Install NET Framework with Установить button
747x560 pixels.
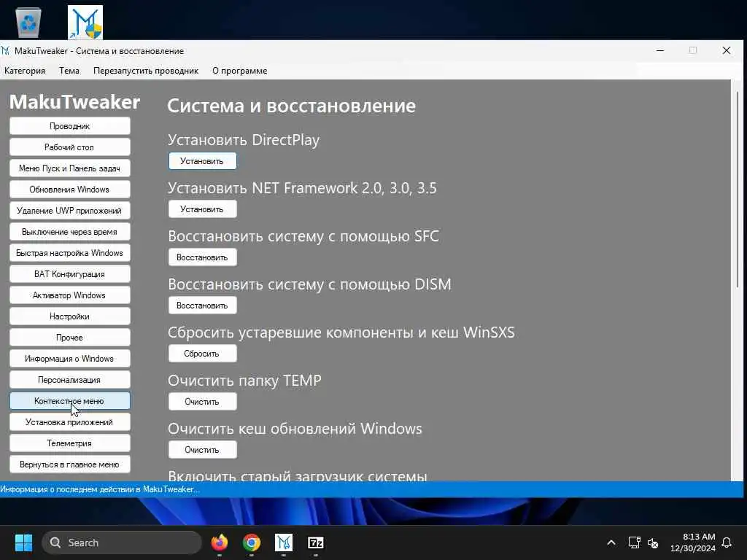[x=202, y=209]
